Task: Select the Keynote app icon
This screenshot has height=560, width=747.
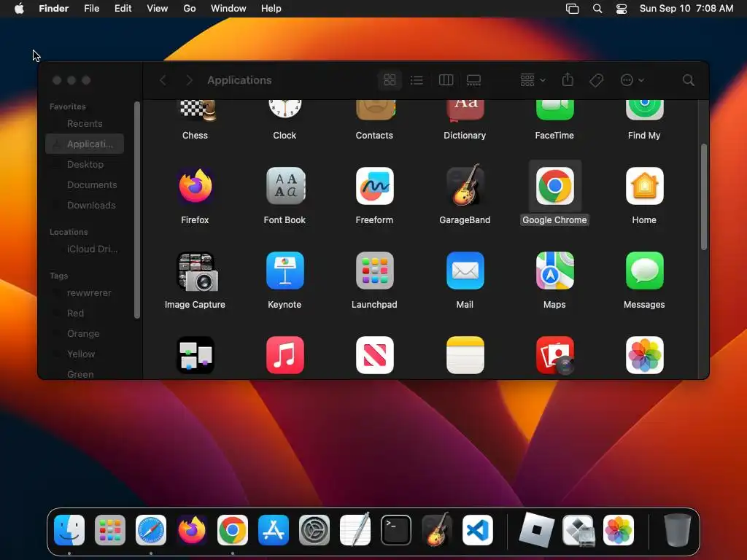Action: (285, 271)
